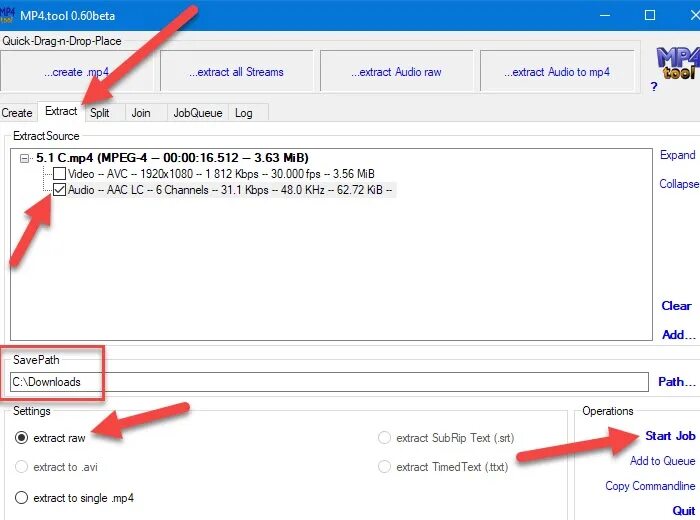
Task: Select extract TimedText (.ttxt) option
Action: click(384, 467)
